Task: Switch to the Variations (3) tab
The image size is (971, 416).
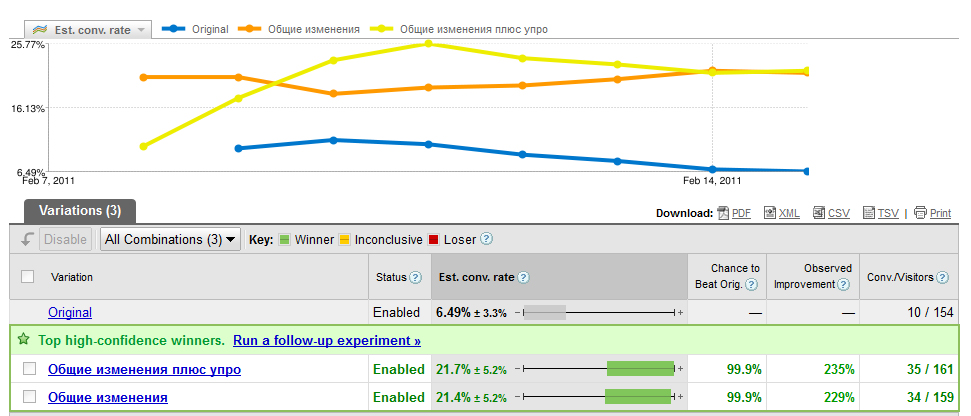Action: [x=79, y=211]
